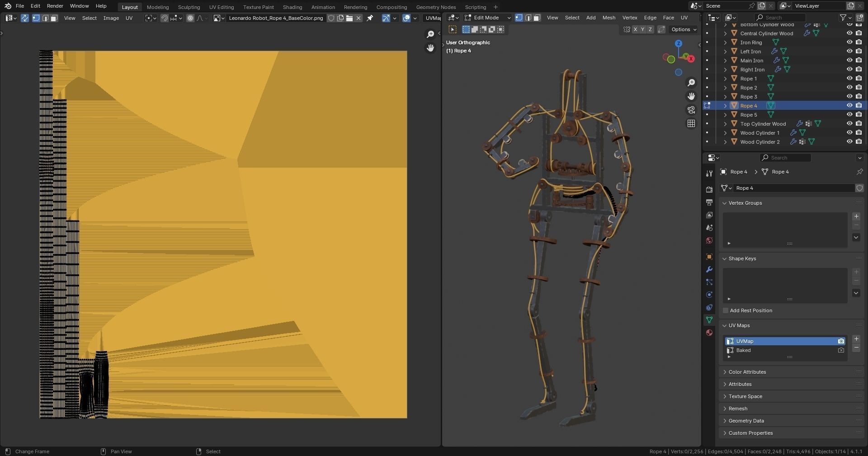Toggle camera view icon in 3D viewport
This screenshot has height=456, width=868.
[x=691, y=110]
